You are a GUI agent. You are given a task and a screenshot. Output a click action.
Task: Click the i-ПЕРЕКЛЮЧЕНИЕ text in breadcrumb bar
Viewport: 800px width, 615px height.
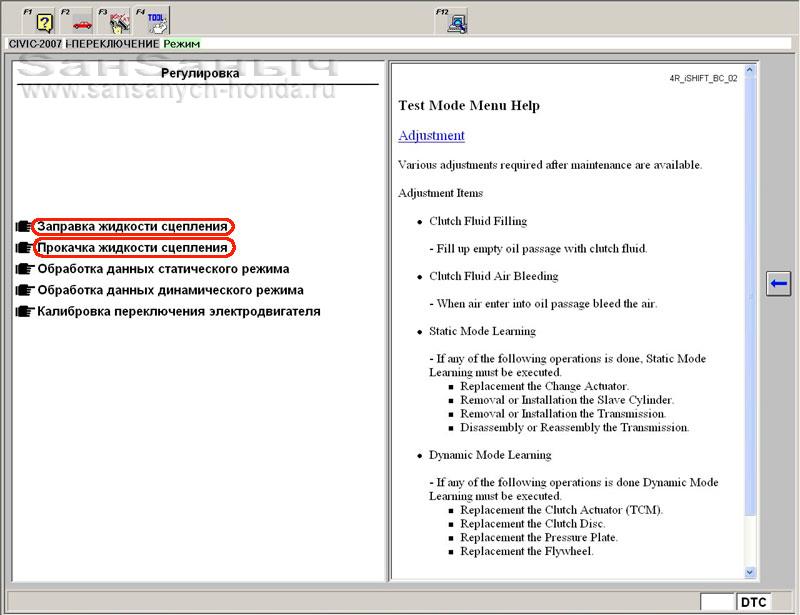pos(112,44)
